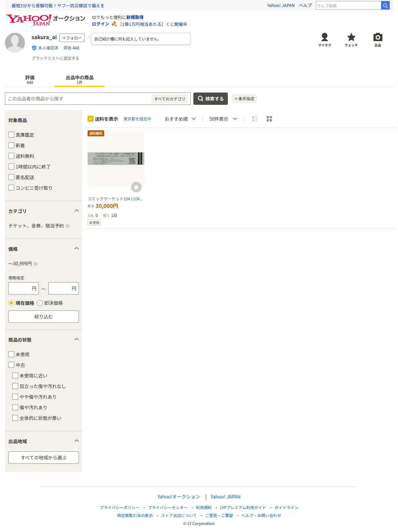Click すべての地域から選ぶ button

pyautogui.click(x=43, y=458)
